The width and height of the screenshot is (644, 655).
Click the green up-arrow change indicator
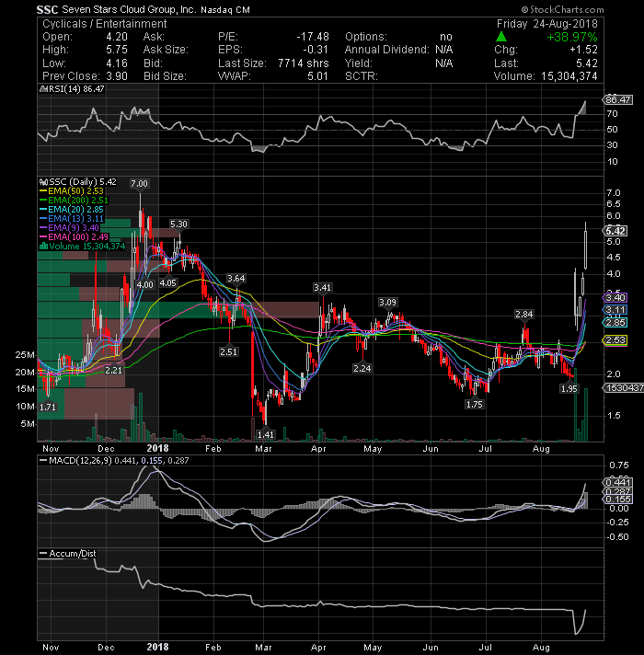click(501, 37)
